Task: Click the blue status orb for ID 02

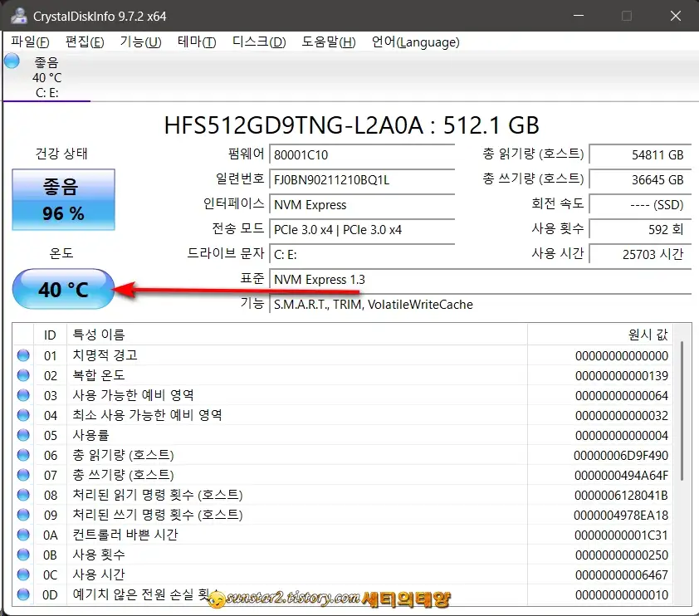Action: click(23, 375)
